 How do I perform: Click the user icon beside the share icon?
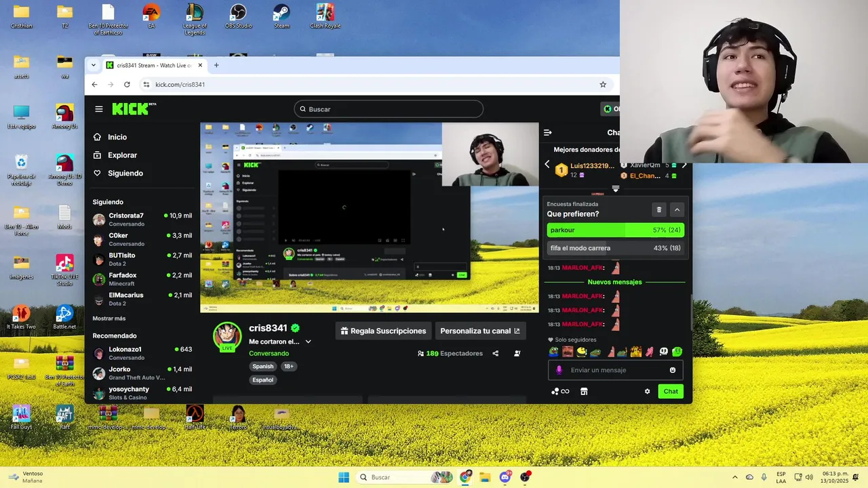coord(517,353)
